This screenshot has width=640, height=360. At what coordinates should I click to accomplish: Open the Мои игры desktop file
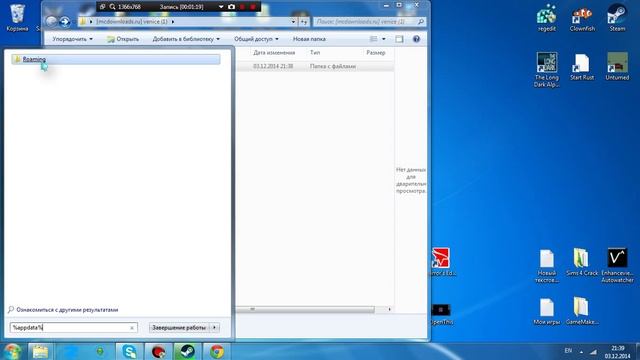[x=547, y=311]
